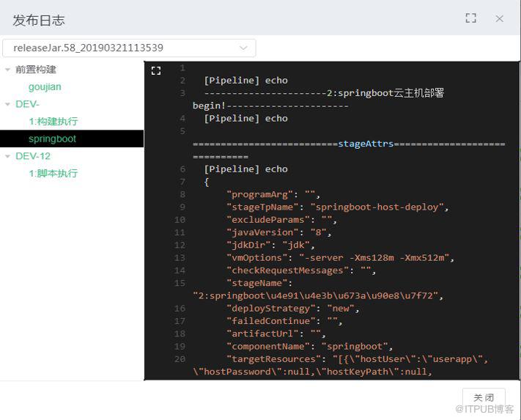Click the "javaVersion" log line
The image size is (521, 420).
(278, 232)
